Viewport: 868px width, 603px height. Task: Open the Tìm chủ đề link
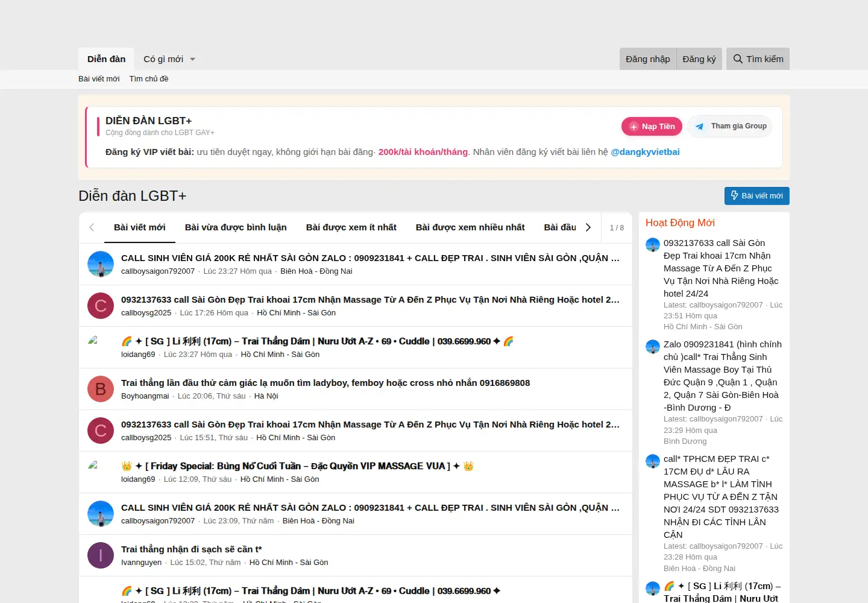pos(149,79)
